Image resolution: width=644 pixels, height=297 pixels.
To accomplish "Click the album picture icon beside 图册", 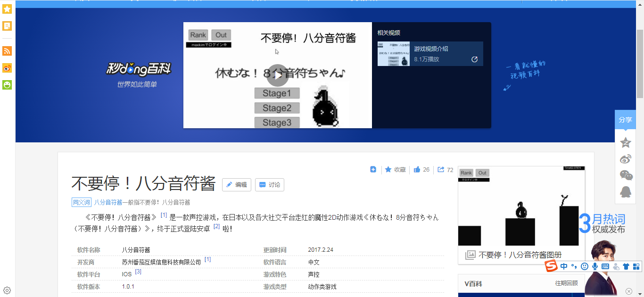I will click(x=470, y=255).
